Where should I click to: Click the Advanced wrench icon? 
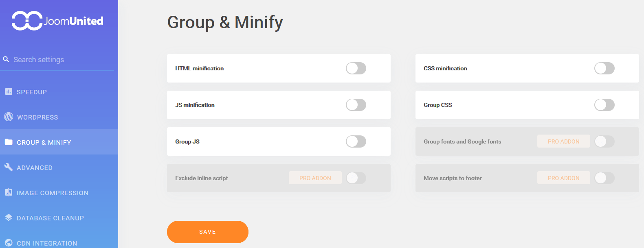(9, 167)
